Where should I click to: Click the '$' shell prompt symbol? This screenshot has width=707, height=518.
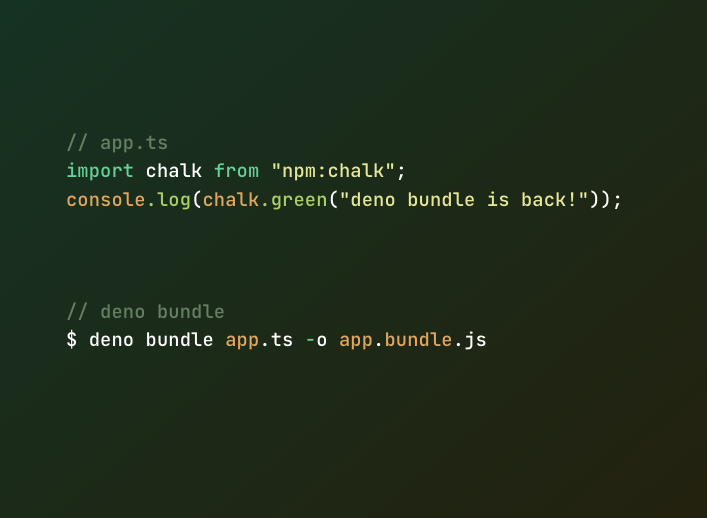click(x=72, y=339)
